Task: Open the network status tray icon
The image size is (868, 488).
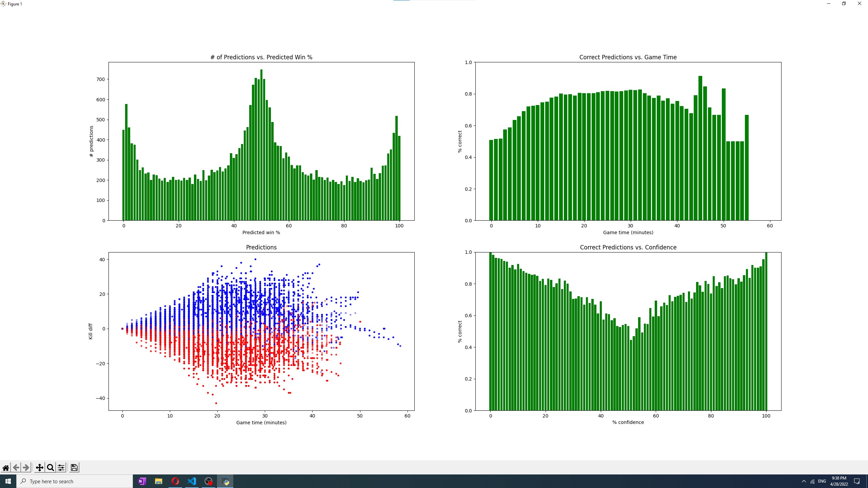Action: 812,481
